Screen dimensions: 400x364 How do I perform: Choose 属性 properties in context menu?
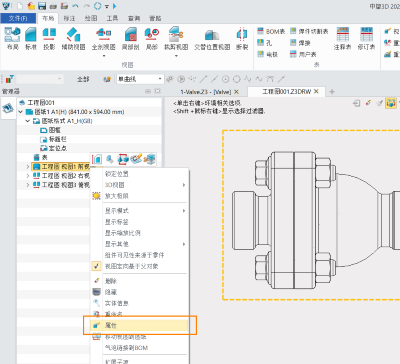coord(139,325)
